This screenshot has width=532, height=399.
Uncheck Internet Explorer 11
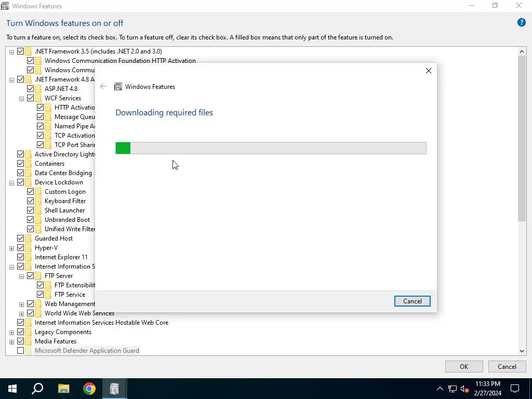pyautogui.click(x=20, y=257)
